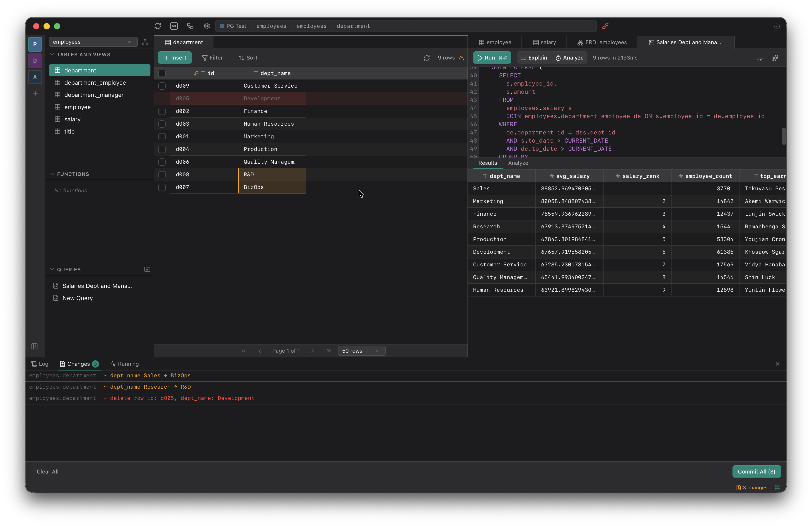The image size is (812, 526).
Task: Open schema diagram icon beside employees dropdown
Action: pyautogui.click(x=145, y=42)
